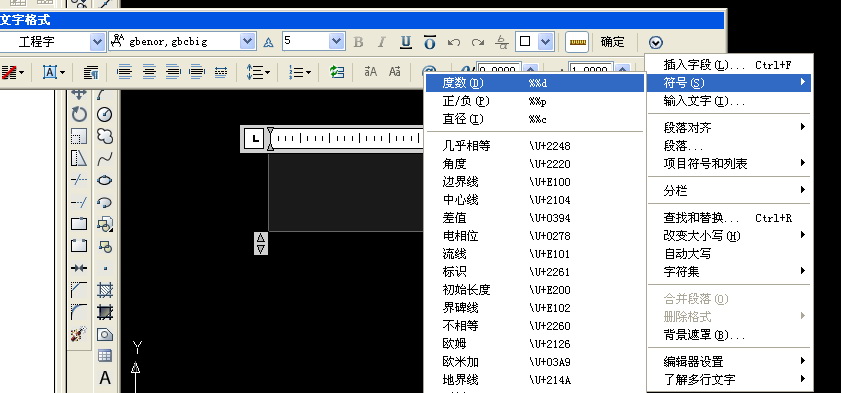Choose 查找和替换... menu item
841x393 pixels.
point(729,218)
